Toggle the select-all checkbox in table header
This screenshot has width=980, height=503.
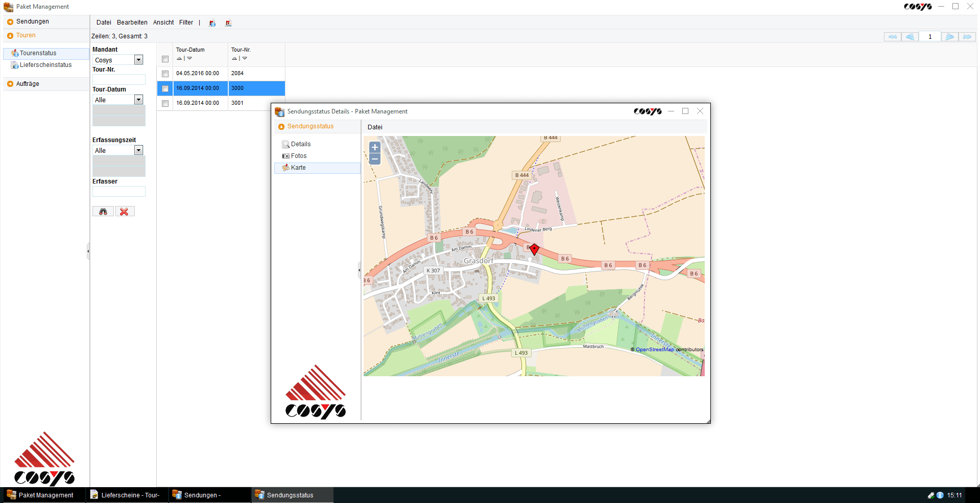click(x=165, y=59)
